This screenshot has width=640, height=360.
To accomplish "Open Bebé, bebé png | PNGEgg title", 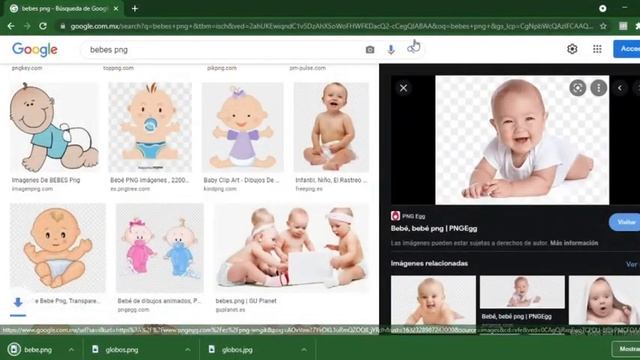I will tap(434, 229).
